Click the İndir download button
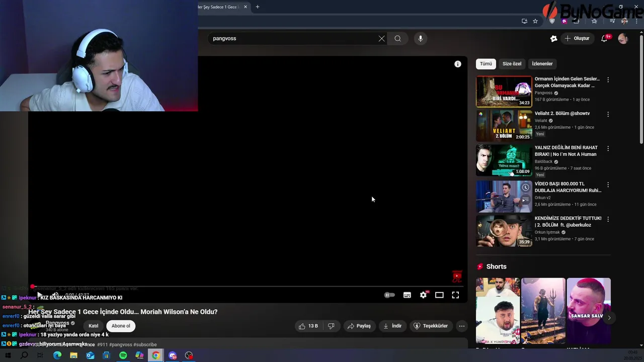The image size is (644, 362). pos(392,326)
